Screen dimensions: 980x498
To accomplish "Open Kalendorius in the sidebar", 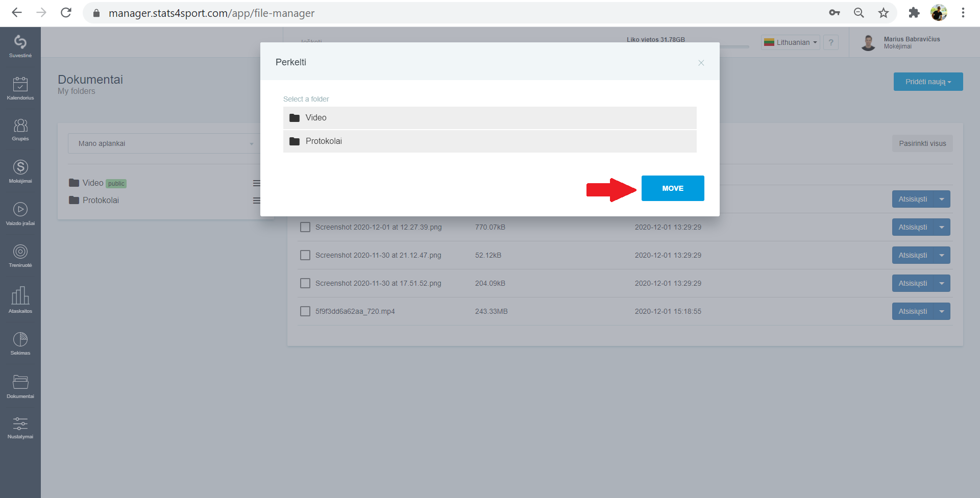I will [20, 88].
